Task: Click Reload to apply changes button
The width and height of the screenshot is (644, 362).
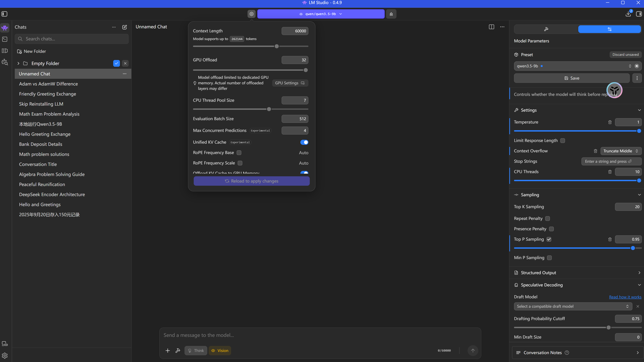Action: (252, 181)
